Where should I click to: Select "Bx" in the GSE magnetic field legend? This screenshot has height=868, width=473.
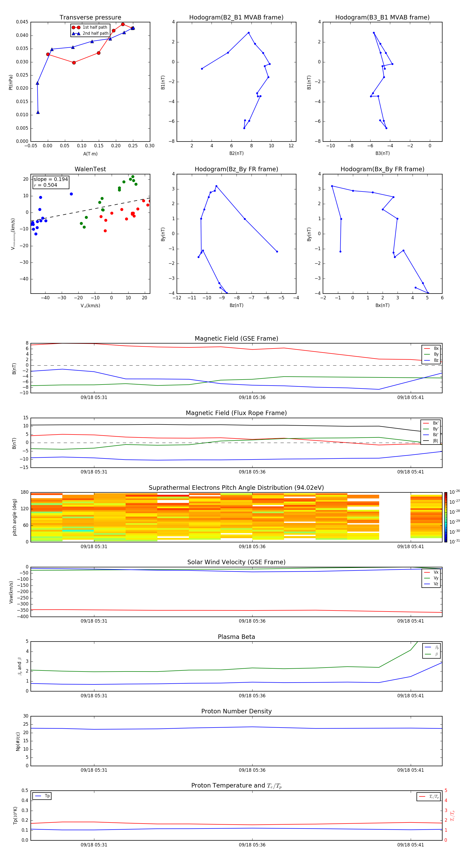coord(431,349)
